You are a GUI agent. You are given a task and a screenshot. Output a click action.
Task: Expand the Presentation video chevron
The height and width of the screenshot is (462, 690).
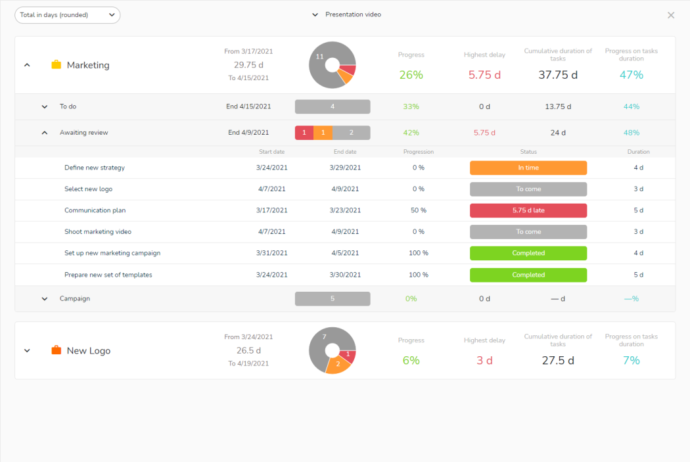[x=315, y=15]
